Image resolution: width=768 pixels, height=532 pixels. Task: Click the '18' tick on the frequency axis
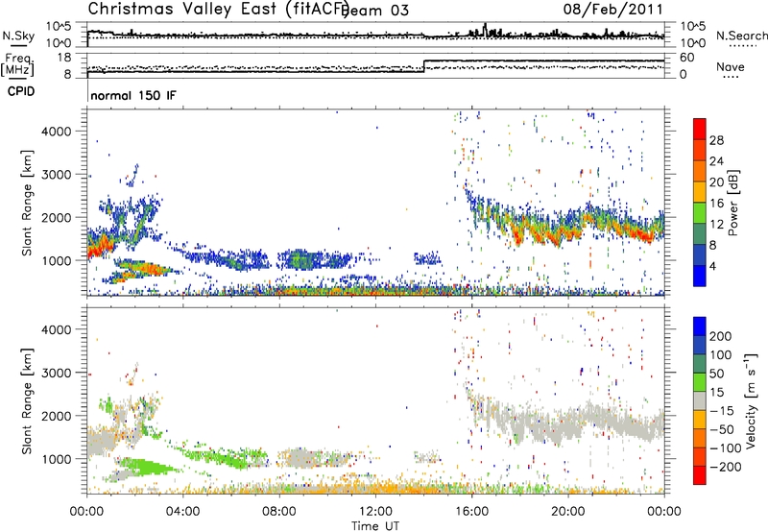pyautogui.click(x=64, y=58)
